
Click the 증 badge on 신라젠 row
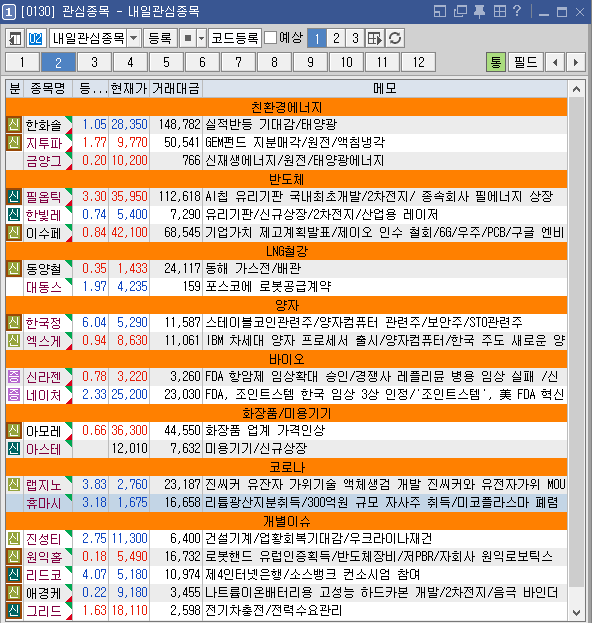coord(14,376)
